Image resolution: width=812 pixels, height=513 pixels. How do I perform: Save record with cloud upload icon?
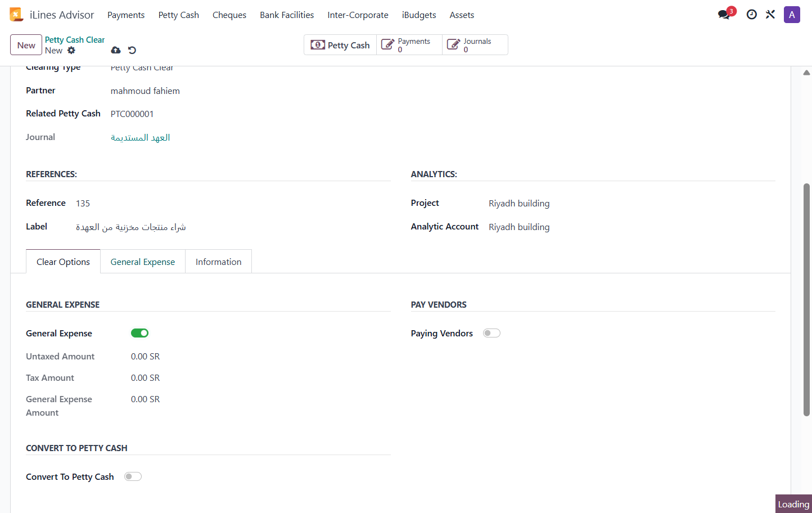(x=116, y=50)
